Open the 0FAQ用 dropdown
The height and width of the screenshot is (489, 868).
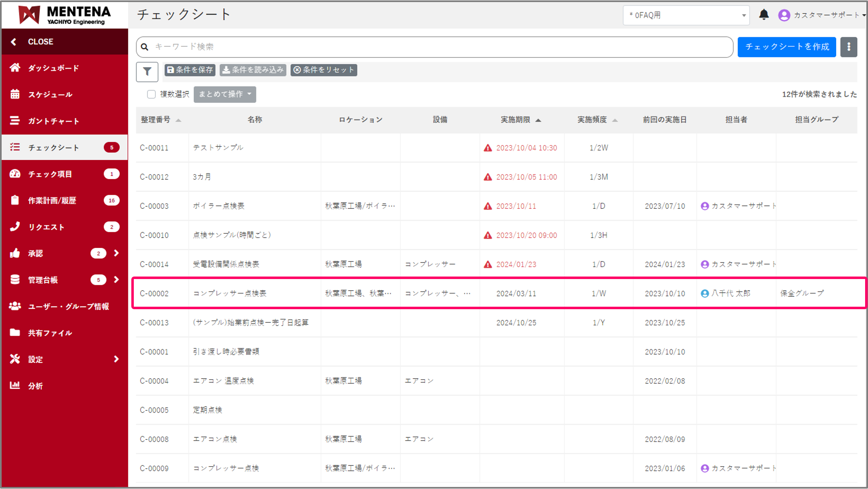[685, 15]
